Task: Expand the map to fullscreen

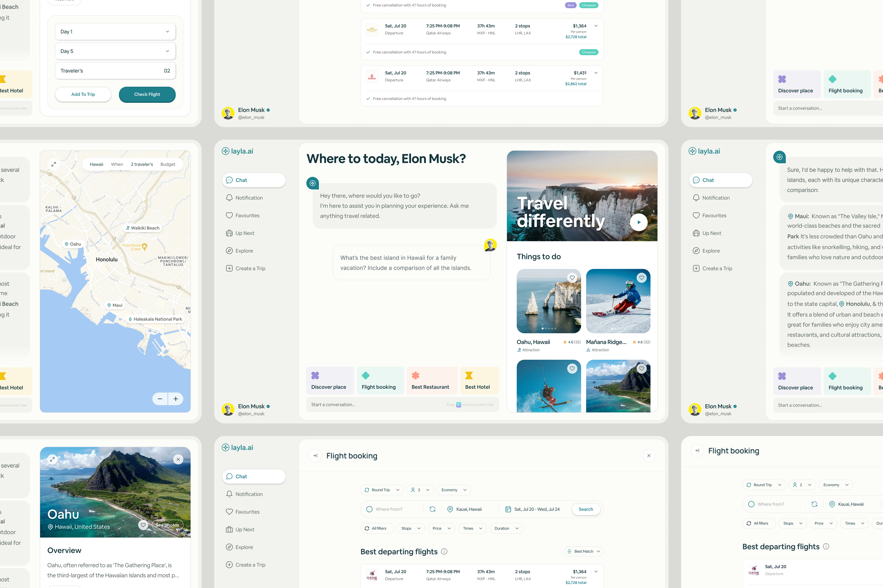Action: click(x=54, y=164)
